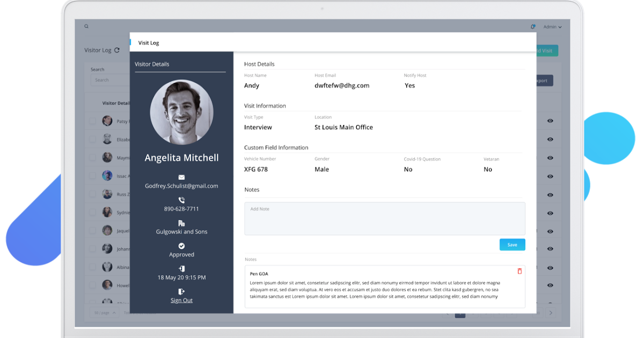Save the new note
Image resolution: width=644 pixels, height=338 pixels.
512,244
